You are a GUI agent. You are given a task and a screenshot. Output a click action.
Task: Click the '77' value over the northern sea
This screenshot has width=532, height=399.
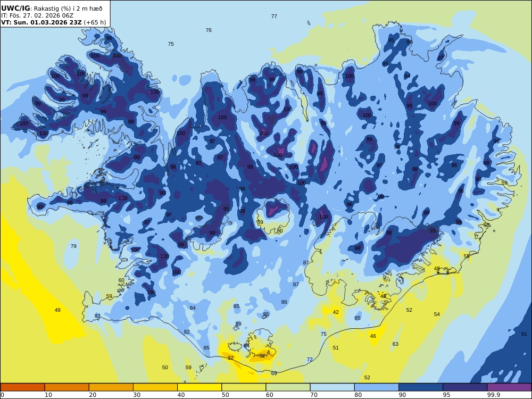tap(274, 16)
